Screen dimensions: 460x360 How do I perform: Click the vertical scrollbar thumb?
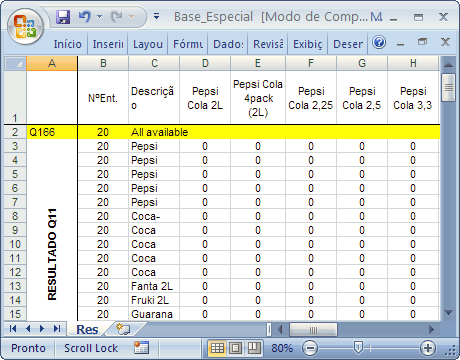coord(448,87)
